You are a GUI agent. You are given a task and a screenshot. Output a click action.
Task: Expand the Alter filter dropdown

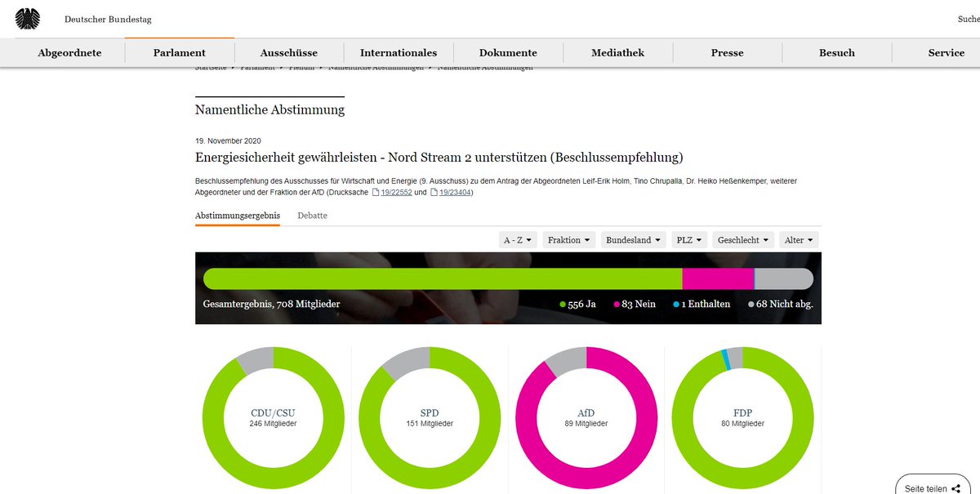click(x=799, y=240)
